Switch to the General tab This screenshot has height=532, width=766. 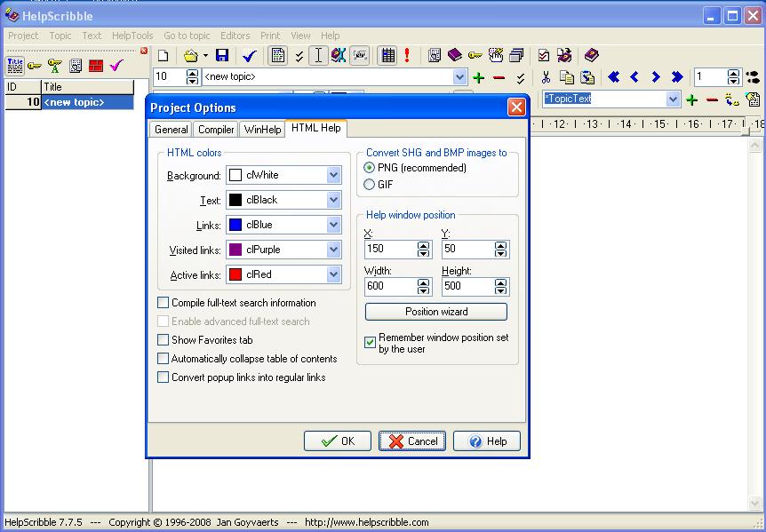[171, 130]
